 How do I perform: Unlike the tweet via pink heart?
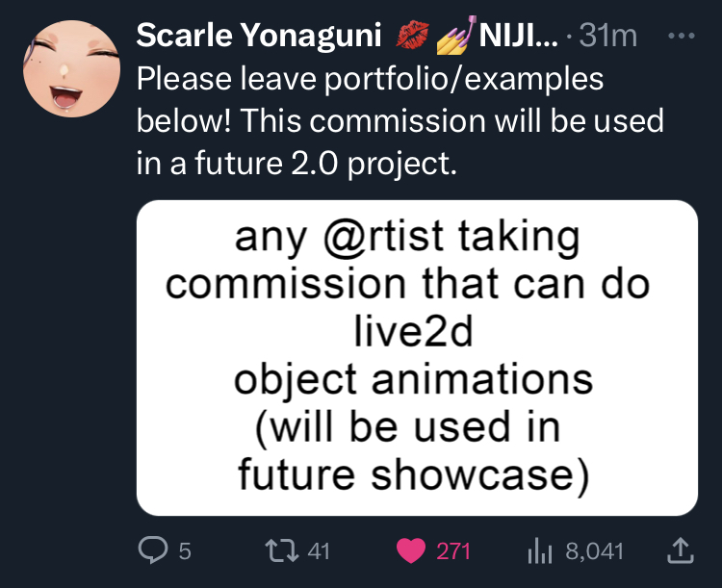[411, 550]
